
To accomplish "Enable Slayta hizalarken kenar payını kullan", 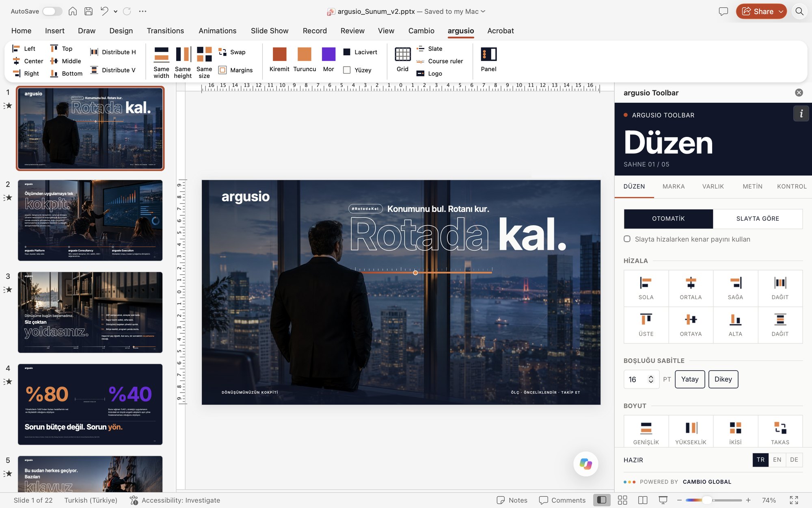I will click(627, 239).
